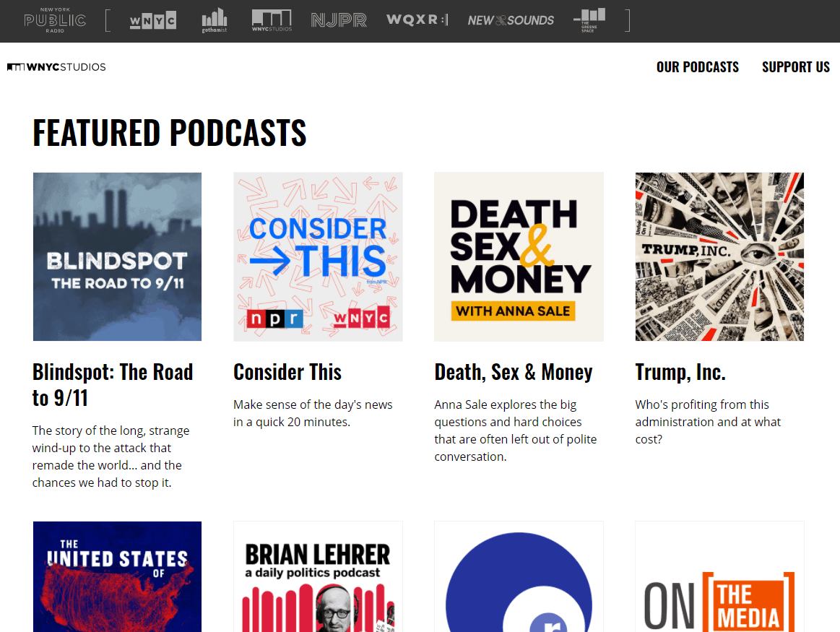Visit the NJPR logo link
The height and width of the screenshot is (632, 840).
339,20
